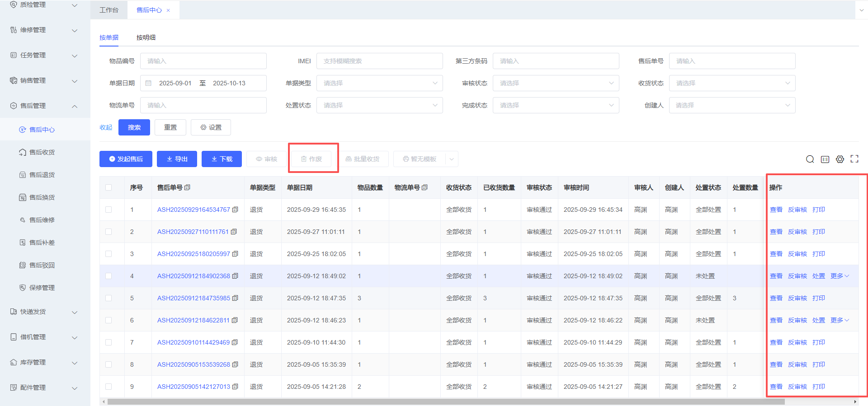Tick the checkbox for row 4

108,276
